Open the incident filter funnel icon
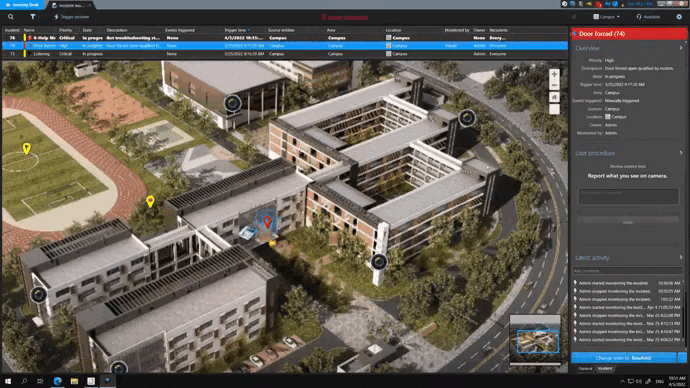690x388 pixels. pos(33,17)
